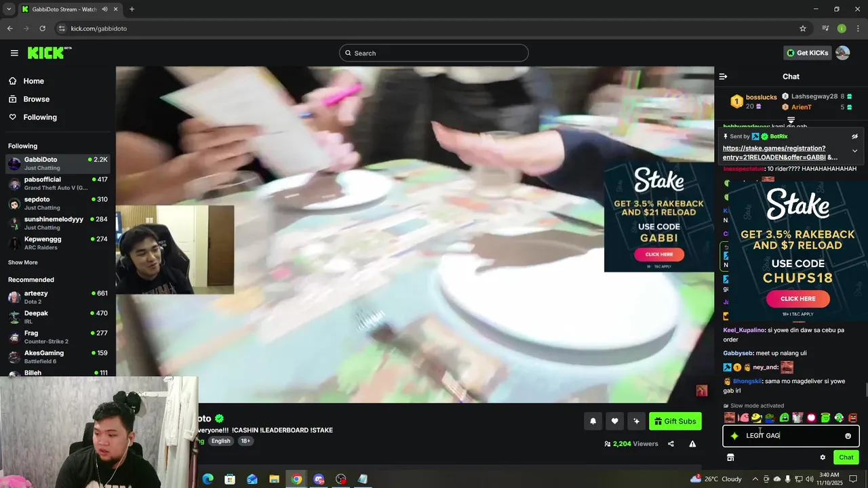This screenshot has height=488, width=868.
Task: Click BotRix username in pinned message
Action: (778, 136)
